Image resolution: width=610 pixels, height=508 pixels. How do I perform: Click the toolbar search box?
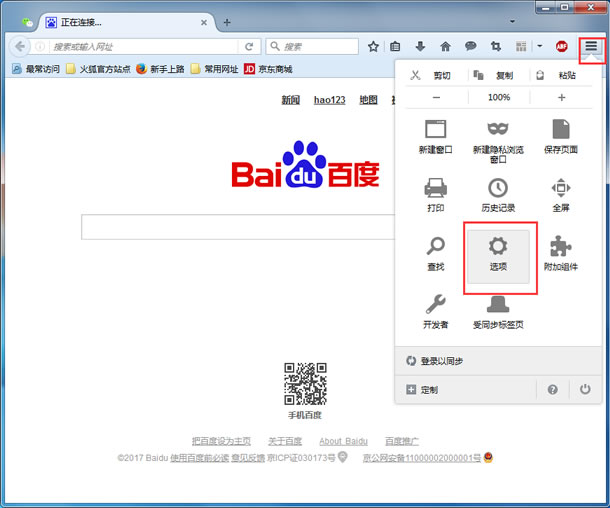[312, 47]
